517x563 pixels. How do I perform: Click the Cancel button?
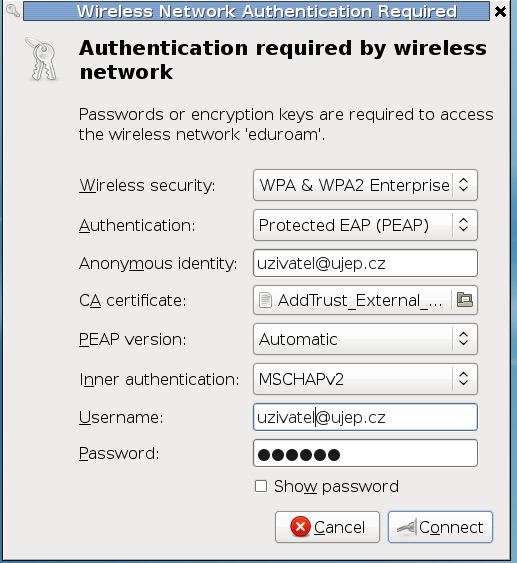327,527
